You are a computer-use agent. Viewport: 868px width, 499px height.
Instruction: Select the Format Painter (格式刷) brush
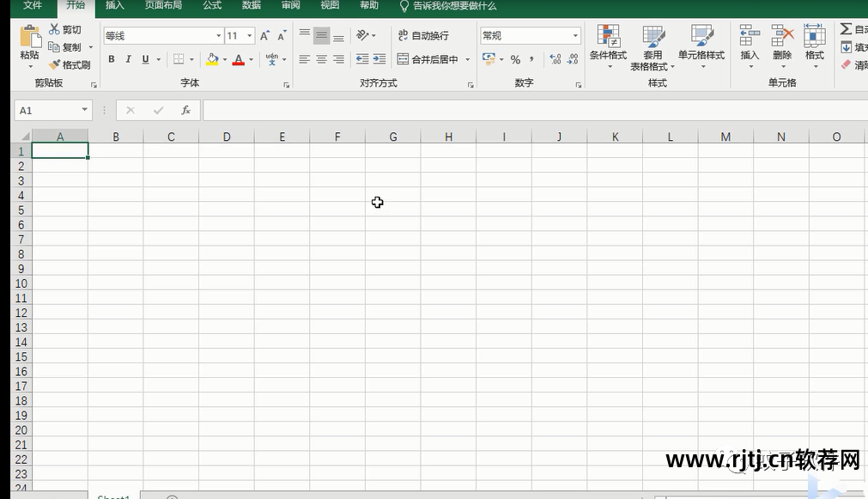coord(55,64)
